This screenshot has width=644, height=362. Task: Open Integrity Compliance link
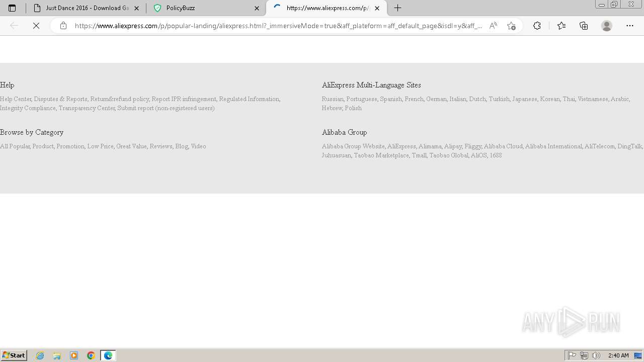coord(28,108)
